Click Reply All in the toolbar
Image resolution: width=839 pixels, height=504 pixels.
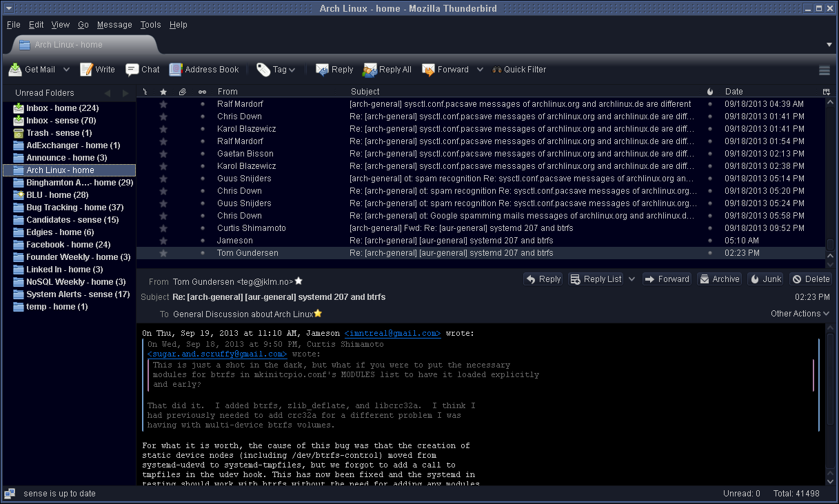(x=387, y=70)
